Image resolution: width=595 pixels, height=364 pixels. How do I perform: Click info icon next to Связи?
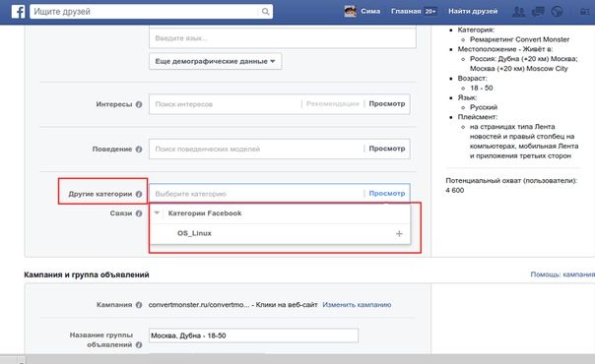point(139,213)
